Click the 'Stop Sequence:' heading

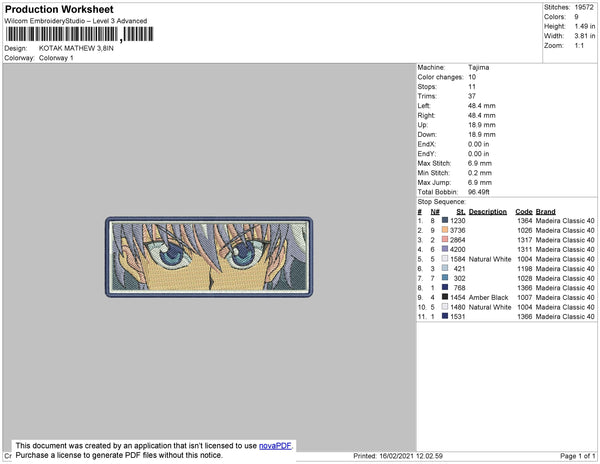tap(442, 202)
